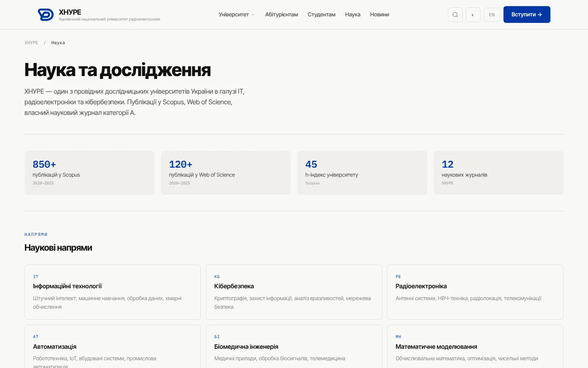Follow the ХНУРЕ breadcrumb link

click(x=31, y=43)
